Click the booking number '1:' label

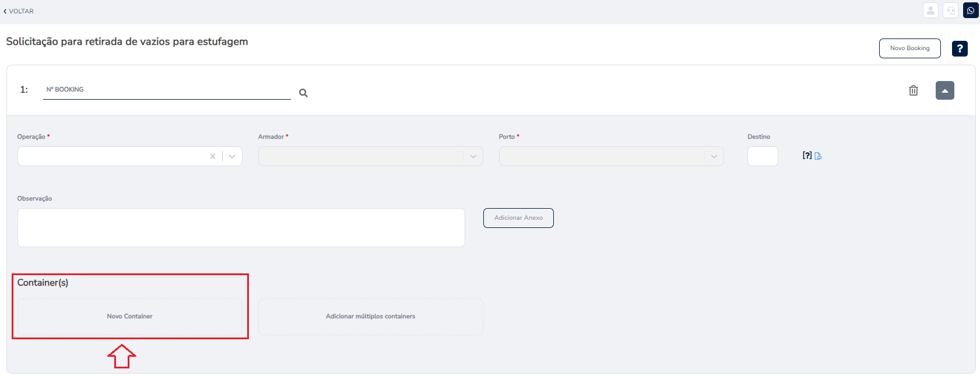coord(24,90)
